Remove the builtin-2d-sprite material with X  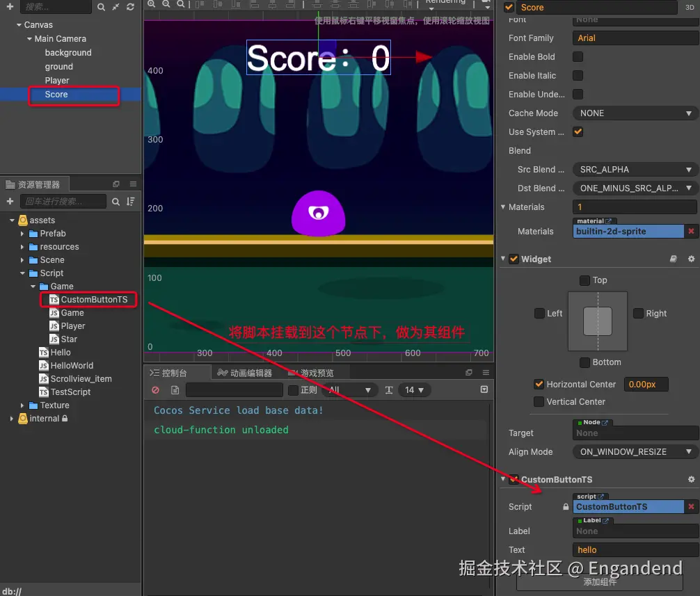[x=691, y=231]
